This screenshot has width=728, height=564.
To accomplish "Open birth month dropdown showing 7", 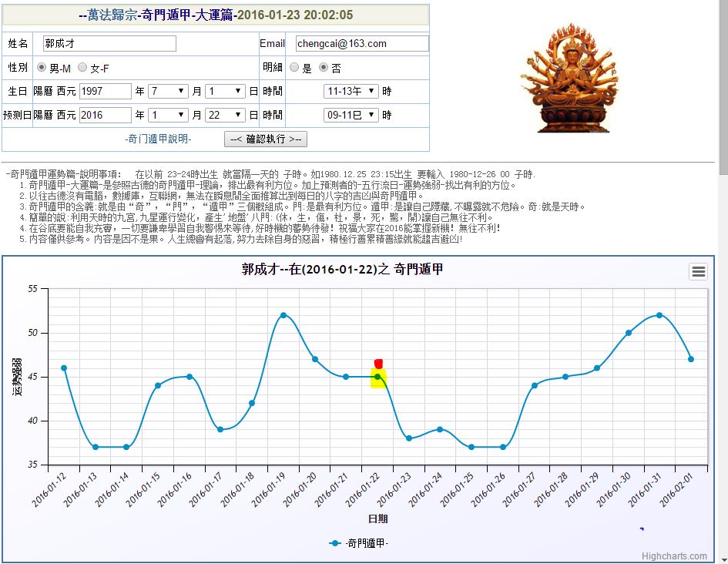I will click(168, 91).
